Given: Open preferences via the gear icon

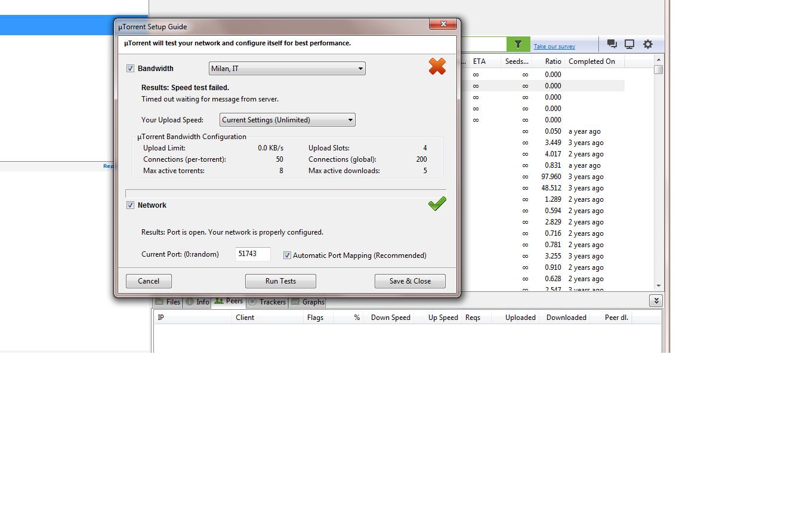Looking at the screenshot, I should click(x=648, y=44).
